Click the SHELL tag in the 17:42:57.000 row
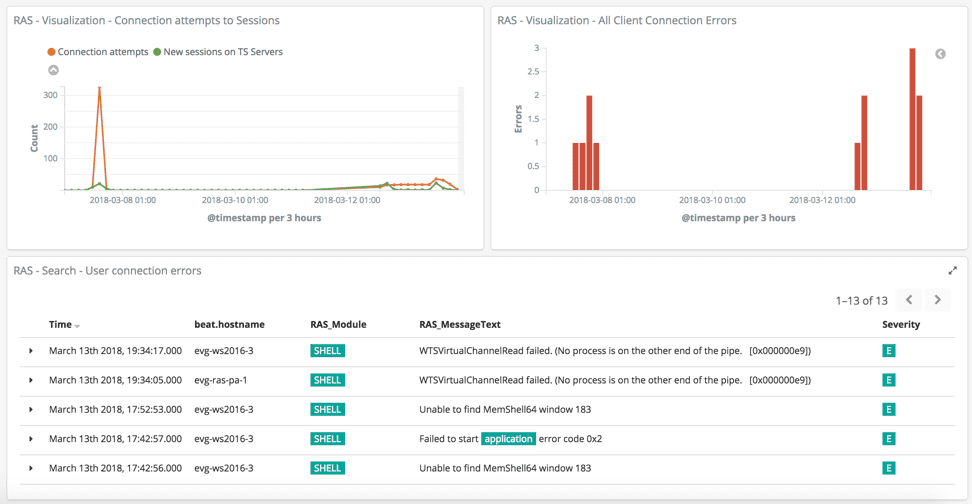The height and width of the screenshot is (504, 972). tap(327, 439)
